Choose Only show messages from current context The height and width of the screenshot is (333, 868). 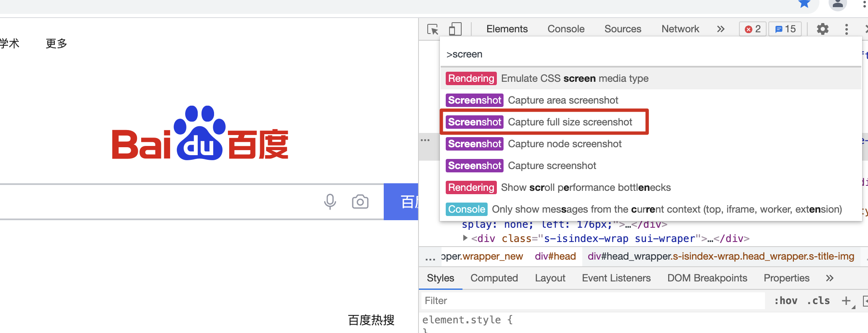651,209
